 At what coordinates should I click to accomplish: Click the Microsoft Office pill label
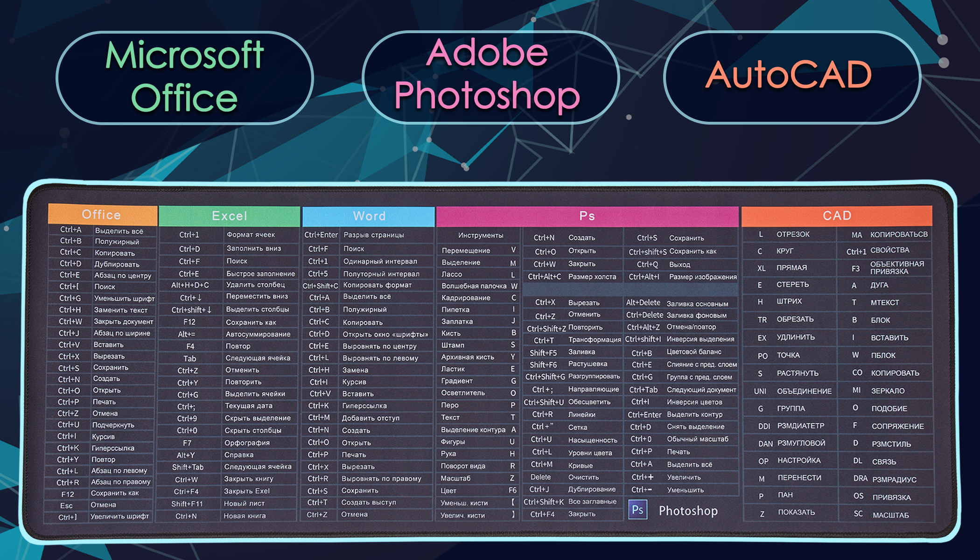(185, 77)
